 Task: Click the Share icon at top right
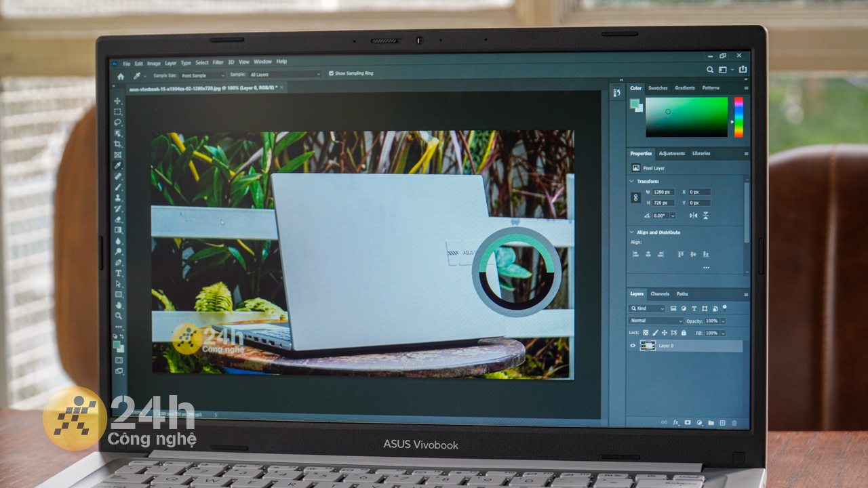click(x=743, y=70)
